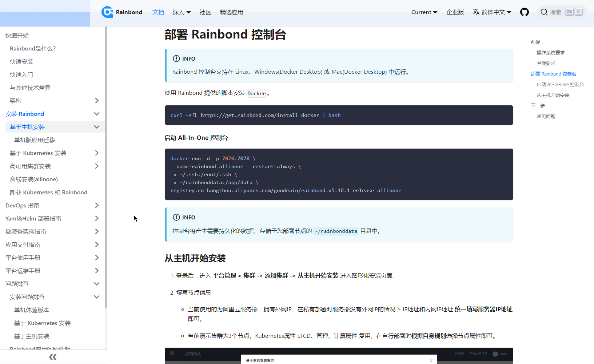Close the 基于主机安装集群 dialog

coord(431,360)
